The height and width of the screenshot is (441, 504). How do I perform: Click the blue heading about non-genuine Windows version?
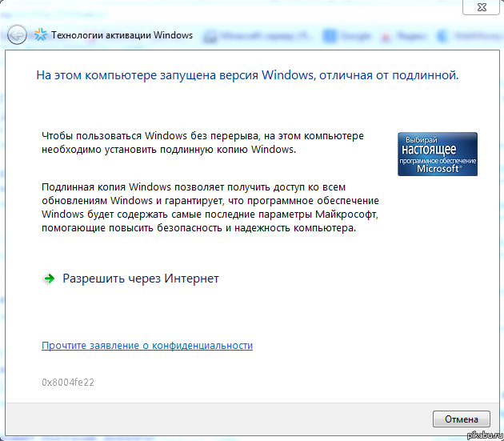pos(247,75)
